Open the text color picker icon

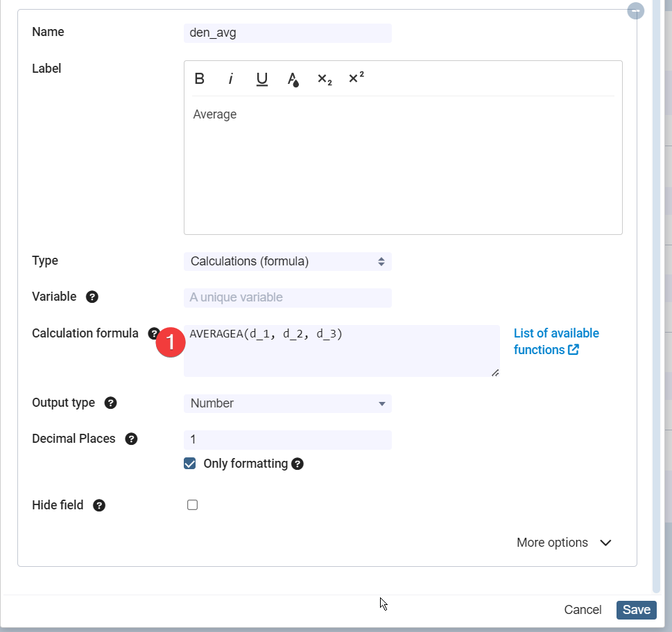click(x=293, y=79)
